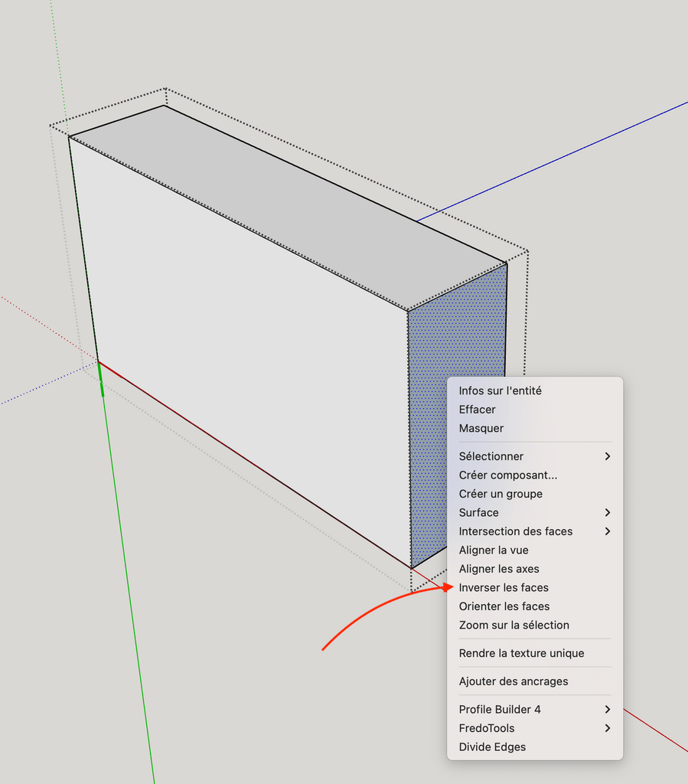Expand the Surface submenu chevron
Viewport: 688px width, 784px height.
(x=607, y=512)
